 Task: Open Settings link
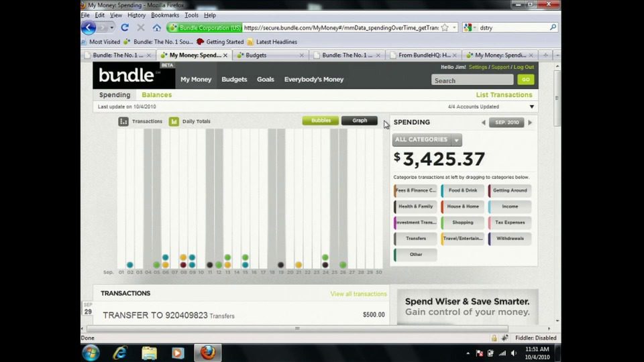[x=478, y=67]
